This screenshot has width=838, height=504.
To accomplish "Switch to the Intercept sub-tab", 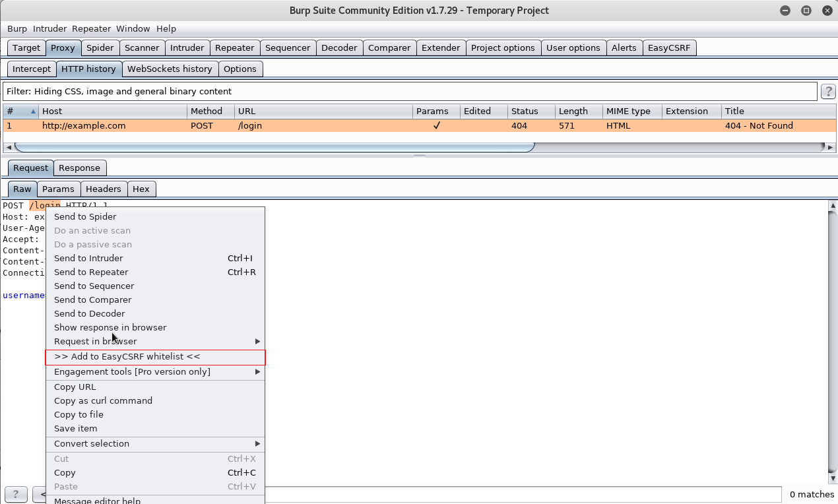I will [x=32, y=69].
